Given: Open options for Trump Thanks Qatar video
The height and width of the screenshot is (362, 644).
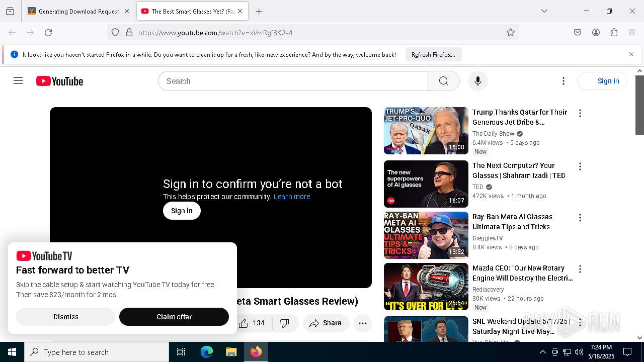Looking at the screenshot, I should coord(580,113).
